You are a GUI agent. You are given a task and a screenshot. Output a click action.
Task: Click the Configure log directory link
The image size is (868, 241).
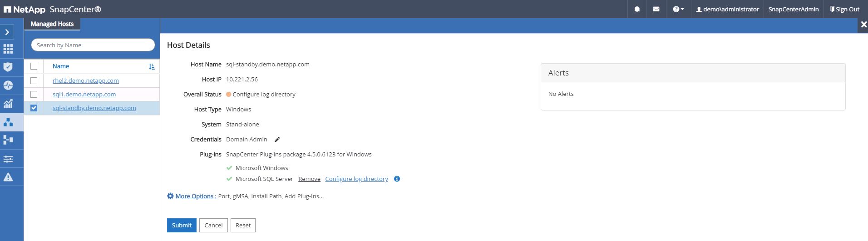[356, 179]
